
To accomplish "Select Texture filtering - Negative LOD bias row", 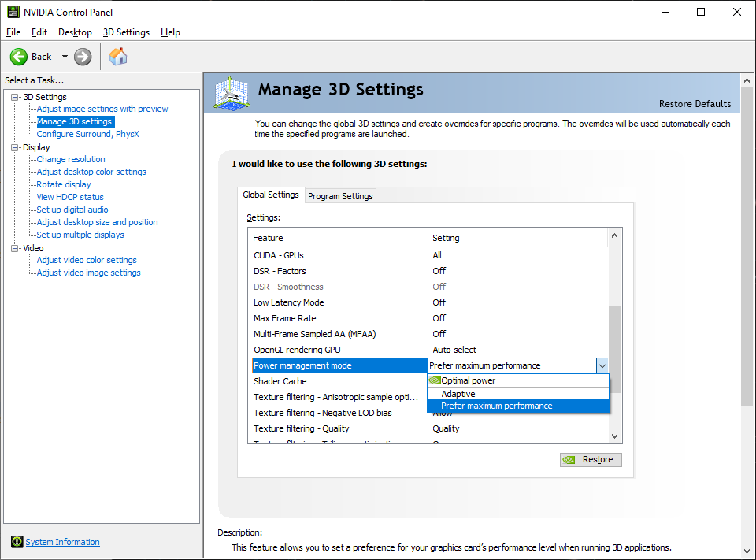I will (339, 413).
